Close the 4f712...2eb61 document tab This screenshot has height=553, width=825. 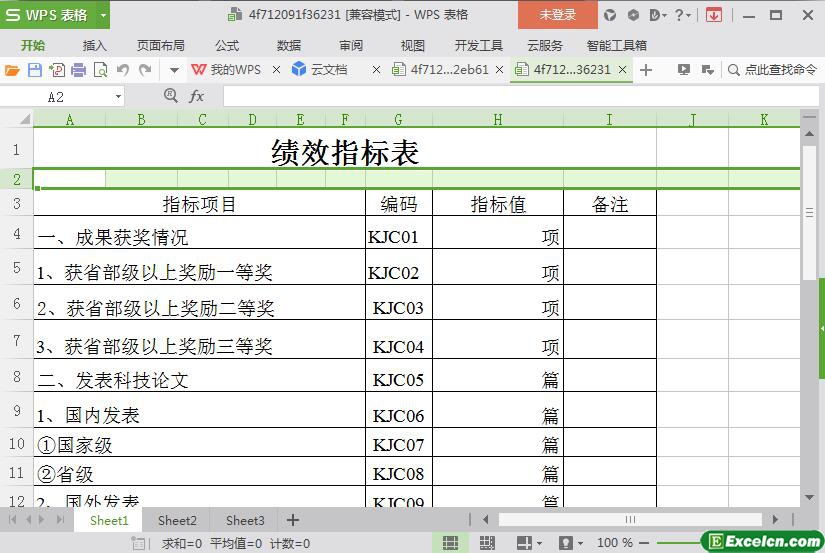[x=499, y=69]
